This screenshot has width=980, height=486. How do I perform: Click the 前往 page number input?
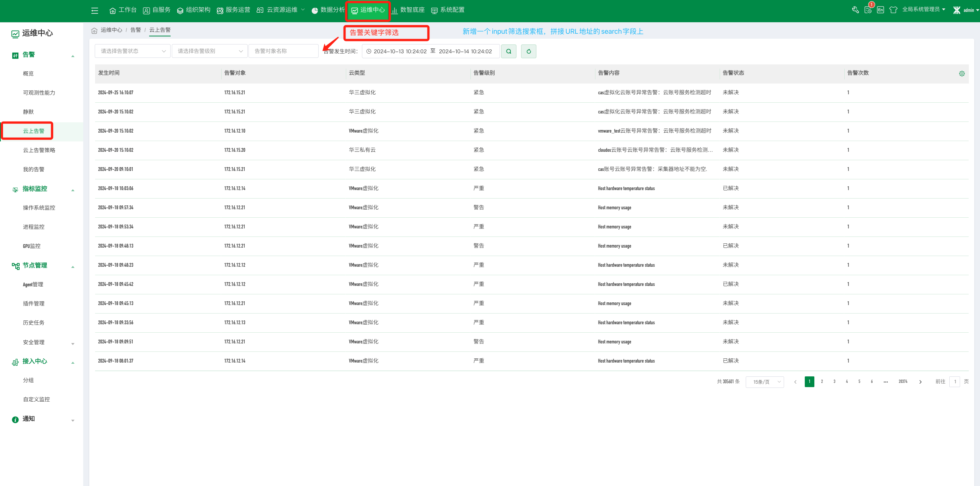955,382
